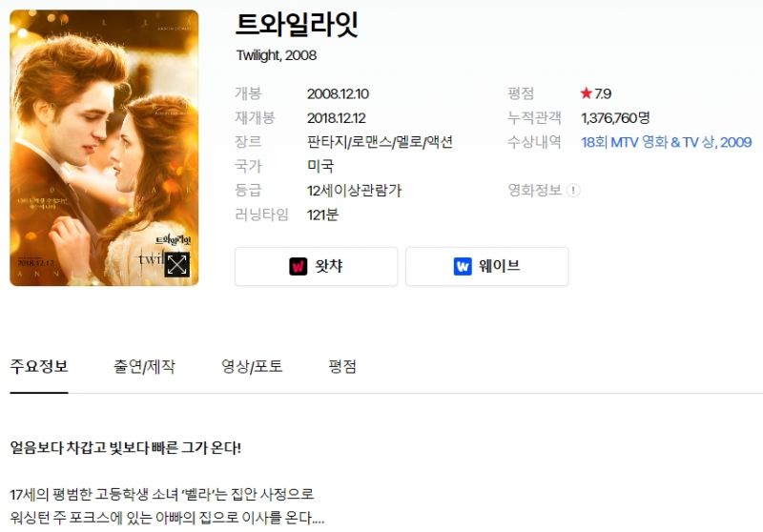Click the 영화정보 label

(x=535, y=190)
